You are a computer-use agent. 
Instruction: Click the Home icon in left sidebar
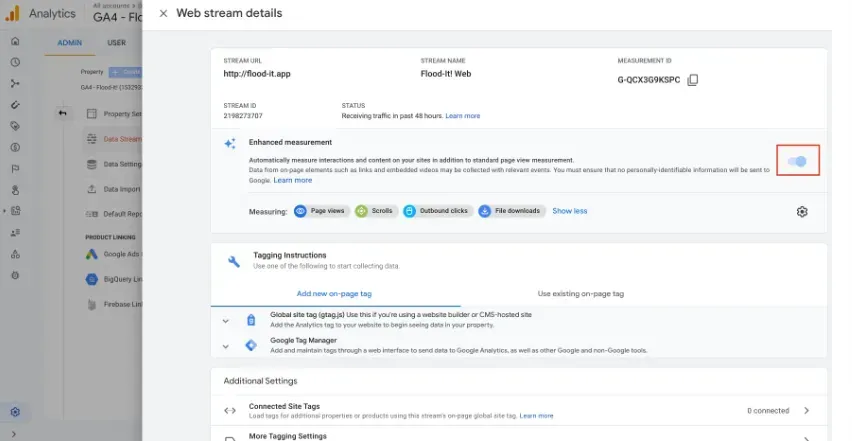15,41
